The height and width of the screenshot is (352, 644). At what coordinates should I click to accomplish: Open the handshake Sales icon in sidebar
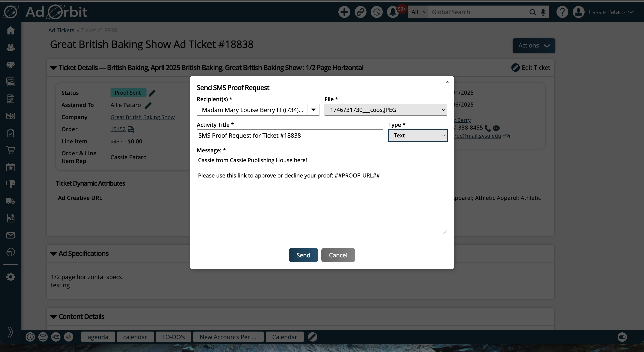coord(10,65)
